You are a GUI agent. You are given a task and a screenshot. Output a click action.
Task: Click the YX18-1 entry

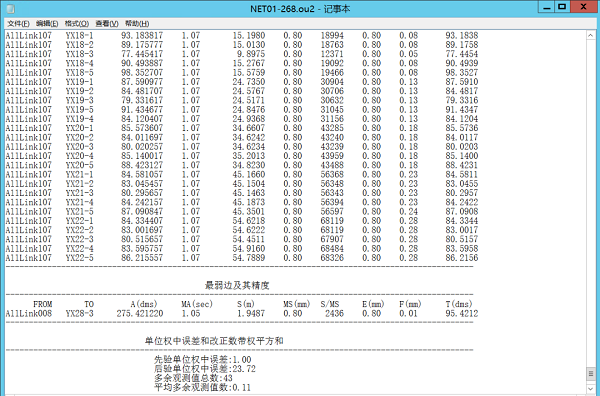80,36
